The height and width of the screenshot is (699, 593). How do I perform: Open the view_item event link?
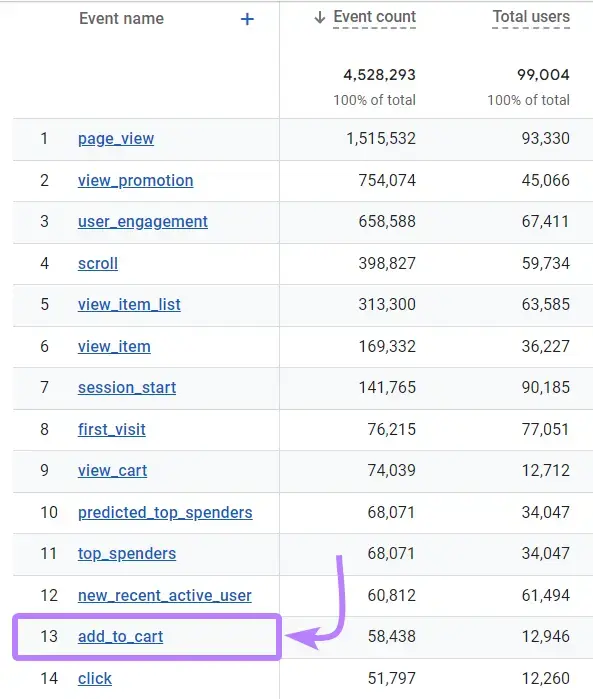coord(114,346)
